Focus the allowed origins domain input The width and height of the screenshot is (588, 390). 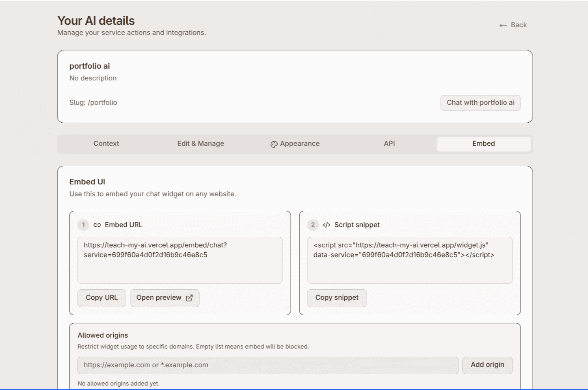click(x=268, y=365)
